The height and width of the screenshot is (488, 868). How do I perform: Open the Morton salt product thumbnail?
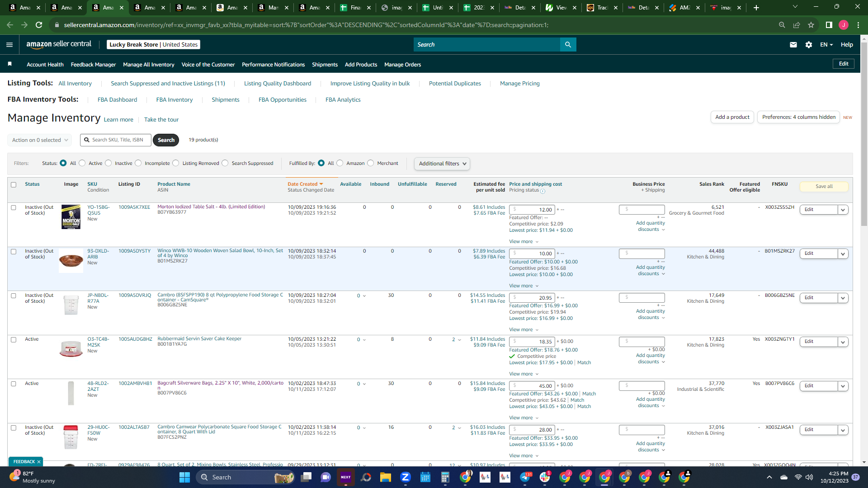pos(71,217)
